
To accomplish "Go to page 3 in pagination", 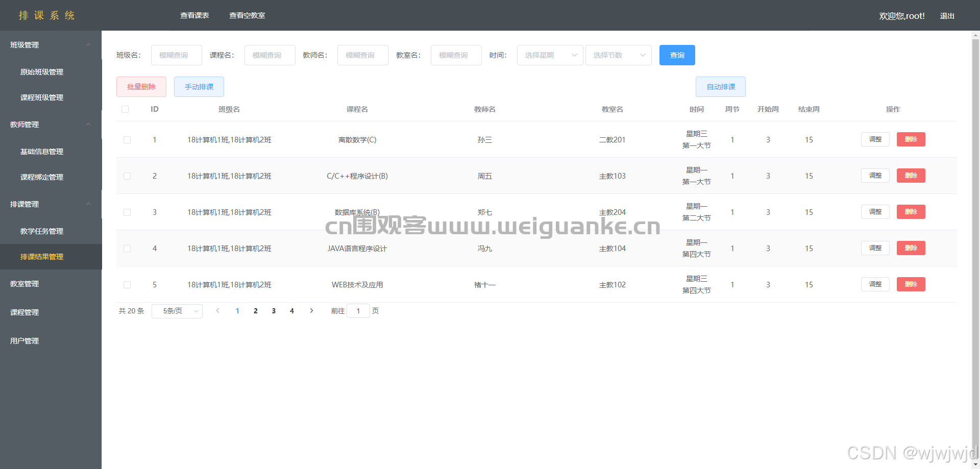I will 274,311.
